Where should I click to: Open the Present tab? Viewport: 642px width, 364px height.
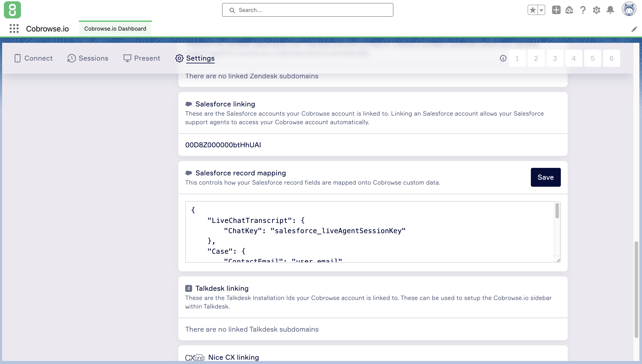pyautogui.click(x=142, y=58)
